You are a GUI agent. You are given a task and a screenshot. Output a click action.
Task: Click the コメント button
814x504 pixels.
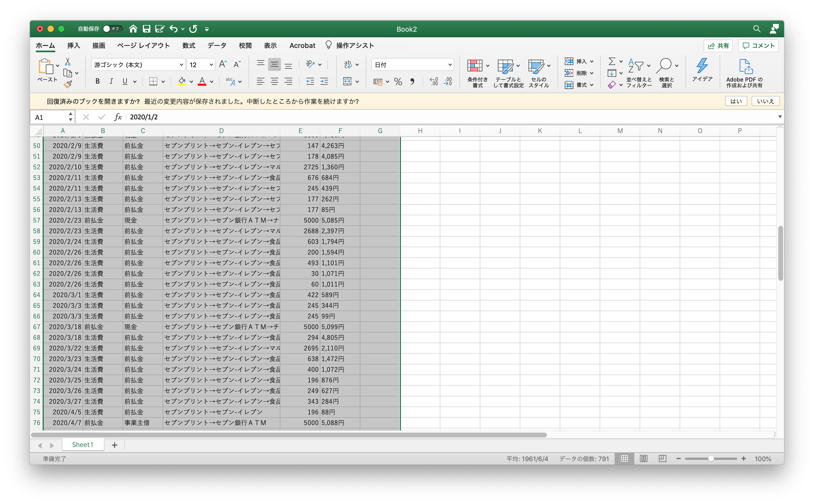pos(758,46)
